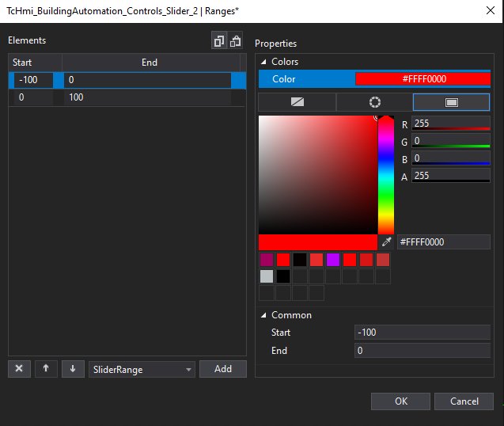Move selected range down

73,369
